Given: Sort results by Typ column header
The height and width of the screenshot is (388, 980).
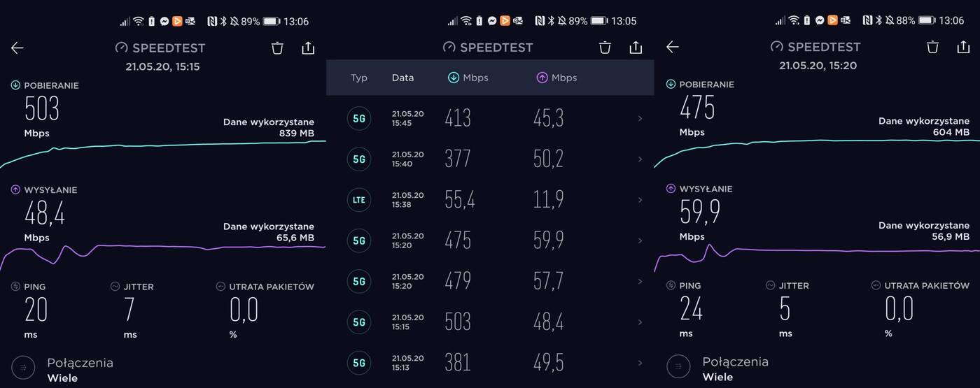Looking at the screenshot, I should pyautogui.click(x=359, y=78).
